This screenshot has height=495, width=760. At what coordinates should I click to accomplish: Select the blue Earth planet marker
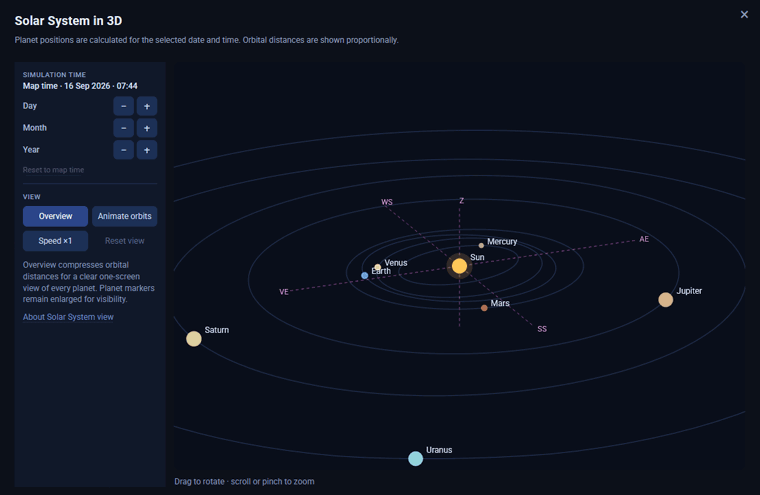tap(364, 275)
